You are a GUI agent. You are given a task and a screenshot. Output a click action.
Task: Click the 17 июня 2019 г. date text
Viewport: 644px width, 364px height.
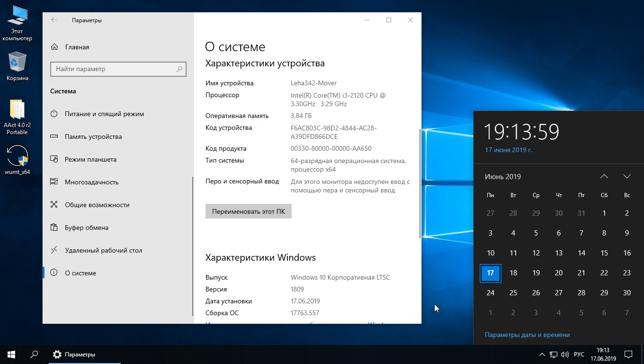tap(509, 150)
